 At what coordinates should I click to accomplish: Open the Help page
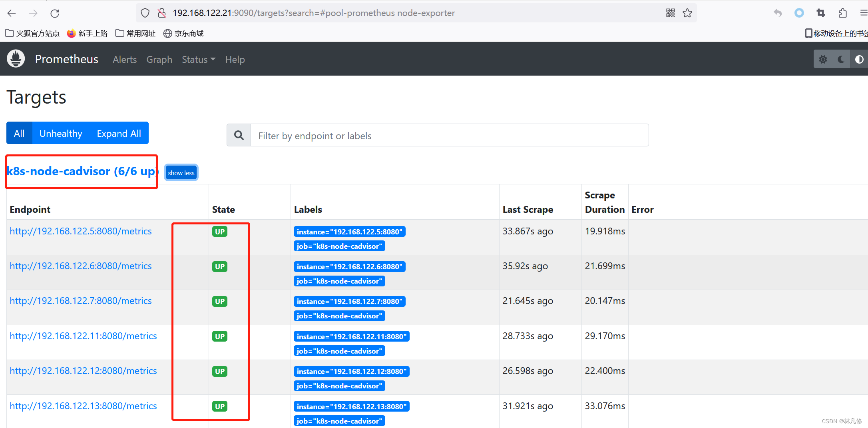coord(235,60)
